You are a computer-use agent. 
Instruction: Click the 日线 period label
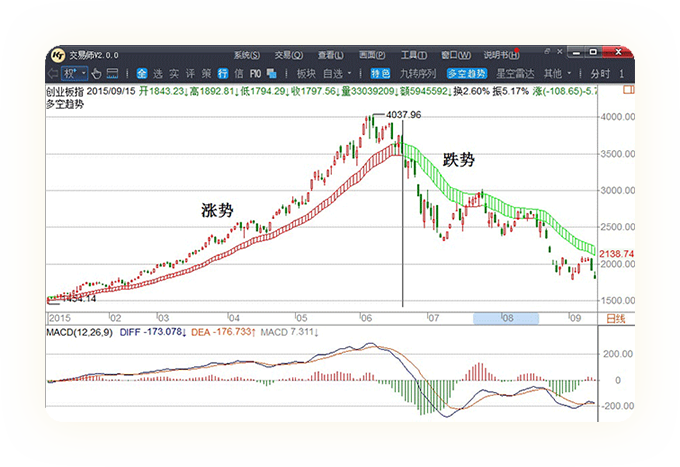point(616,318)
